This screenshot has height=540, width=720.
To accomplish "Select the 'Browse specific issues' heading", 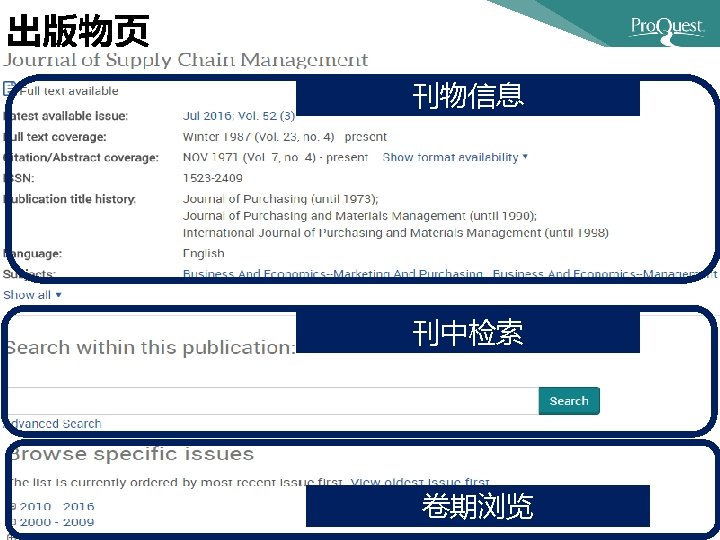I will pos(132,454).
